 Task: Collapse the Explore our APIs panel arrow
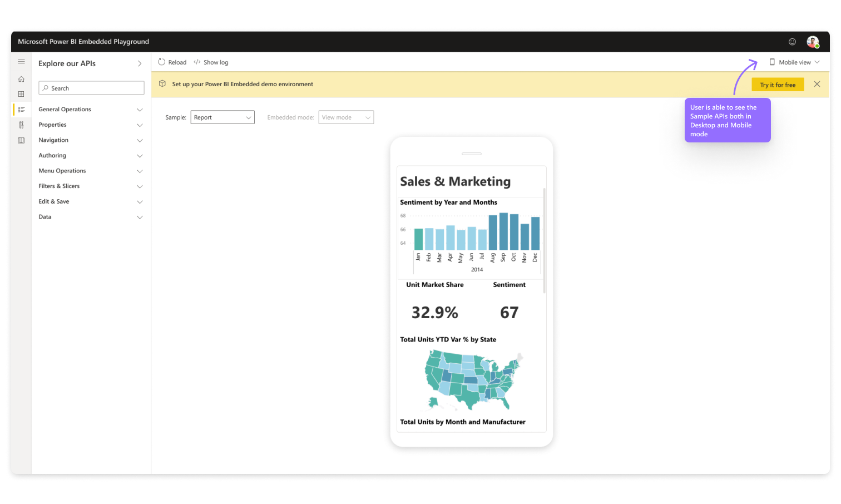pyautogui.click(x=140, y=63)
